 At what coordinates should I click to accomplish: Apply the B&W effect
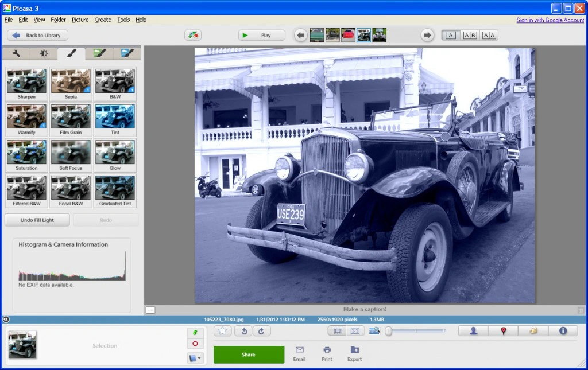pos(115,84)
